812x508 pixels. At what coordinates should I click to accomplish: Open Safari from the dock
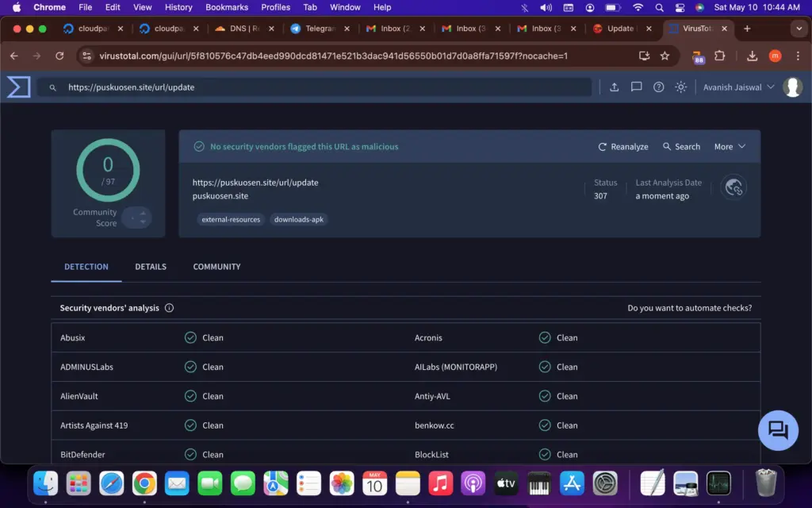pyautogui.click(x=111, y=483)
